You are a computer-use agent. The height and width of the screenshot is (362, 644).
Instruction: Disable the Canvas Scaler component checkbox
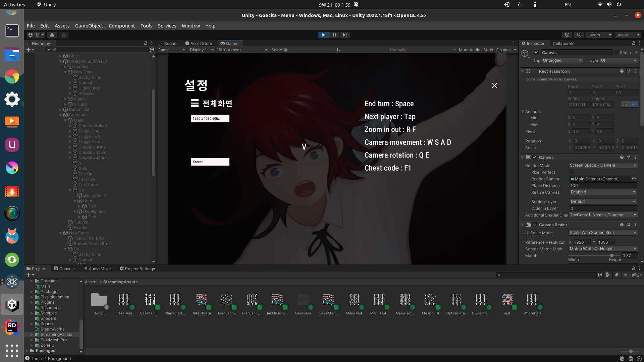click(535, 225)
